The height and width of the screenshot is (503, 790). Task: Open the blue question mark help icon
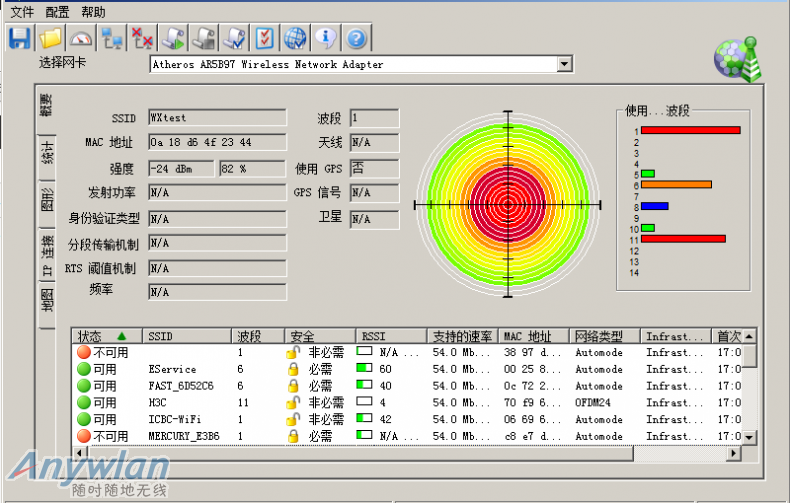click(357, 38)
